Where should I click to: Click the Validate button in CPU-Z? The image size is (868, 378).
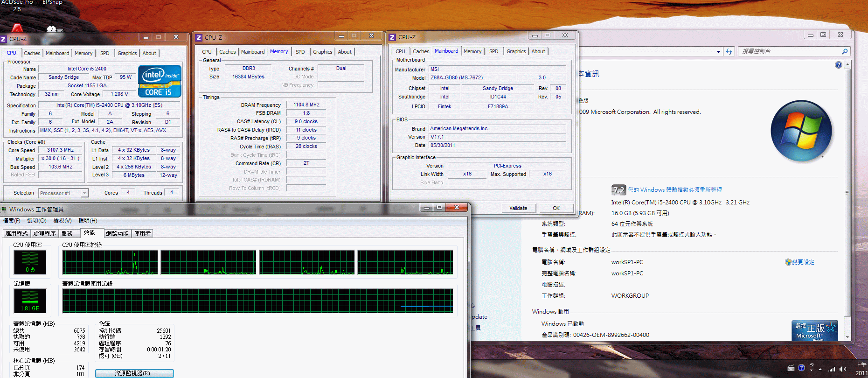(519, 208)
